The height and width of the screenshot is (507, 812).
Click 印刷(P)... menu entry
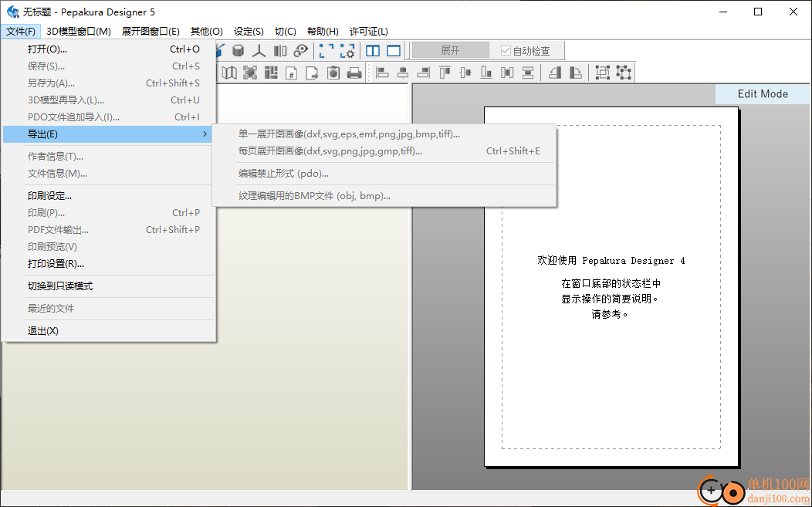pyautogui.click(x=108, y=213)
